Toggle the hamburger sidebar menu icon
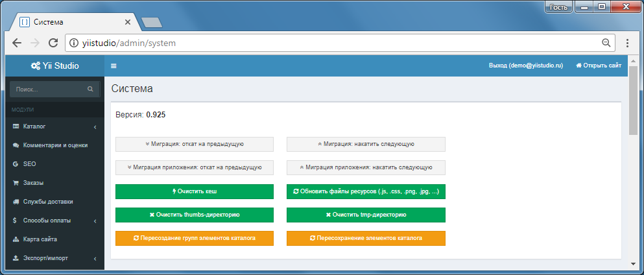The width and height of the screenshot is (644, 275). point(113,66)
